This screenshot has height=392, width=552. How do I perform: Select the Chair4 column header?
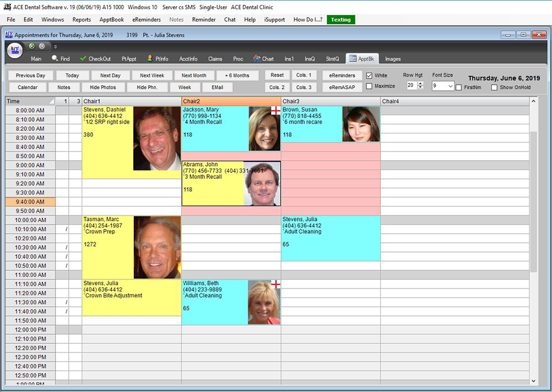(455, 102)
